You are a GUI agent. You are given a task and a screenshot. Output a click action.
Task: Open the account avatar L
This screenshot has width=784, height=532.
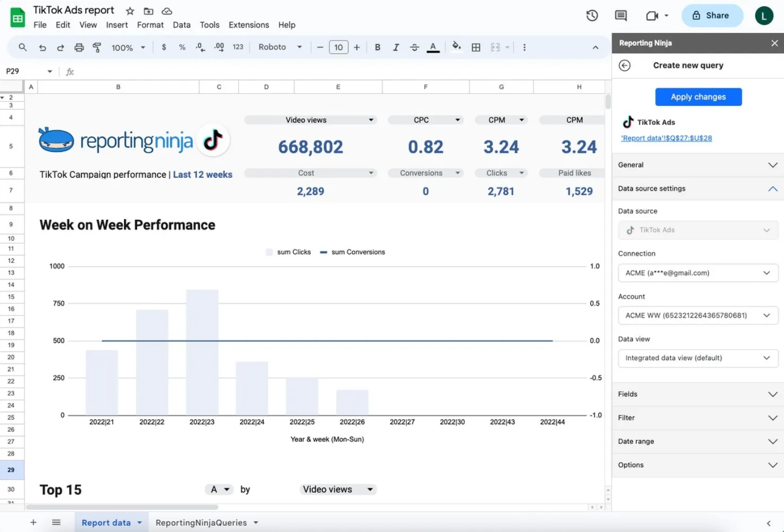764,15
